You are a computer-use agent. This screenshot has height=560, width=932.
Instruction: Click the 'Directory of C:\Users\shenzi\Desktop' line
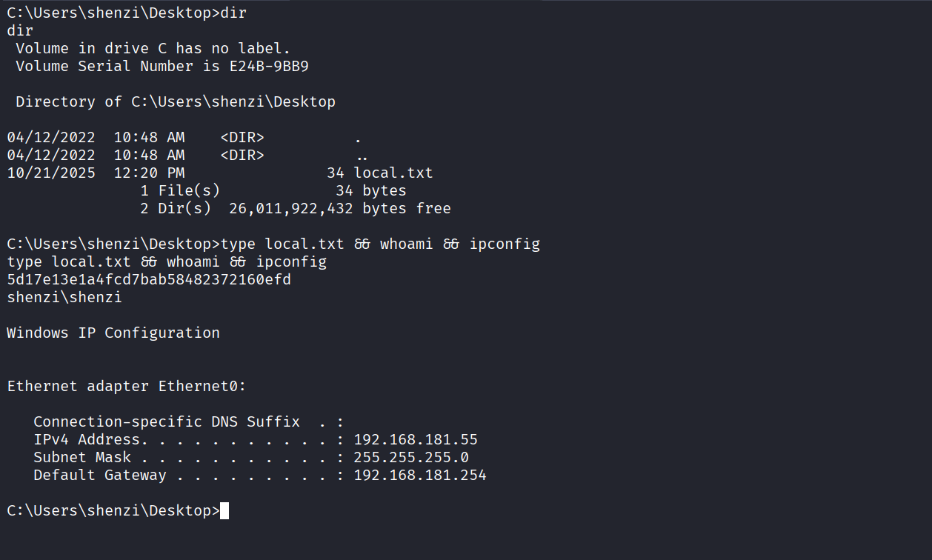176,101
